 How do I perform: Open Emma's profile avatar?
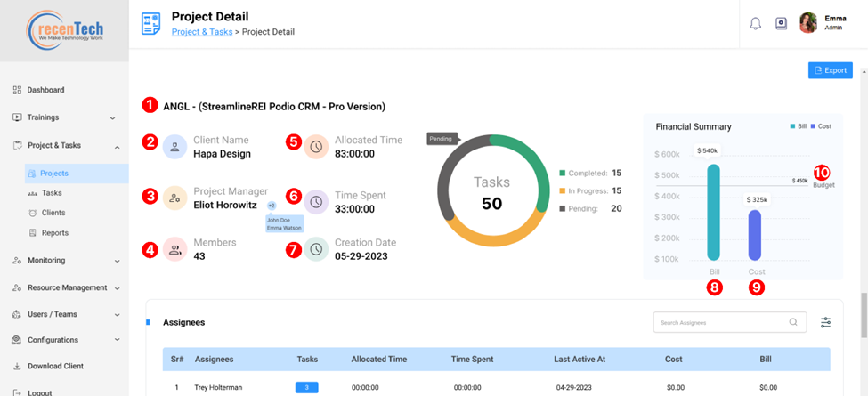808,23
